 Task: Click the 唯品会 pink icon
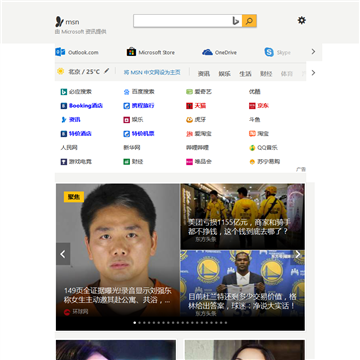pos(189,162)
